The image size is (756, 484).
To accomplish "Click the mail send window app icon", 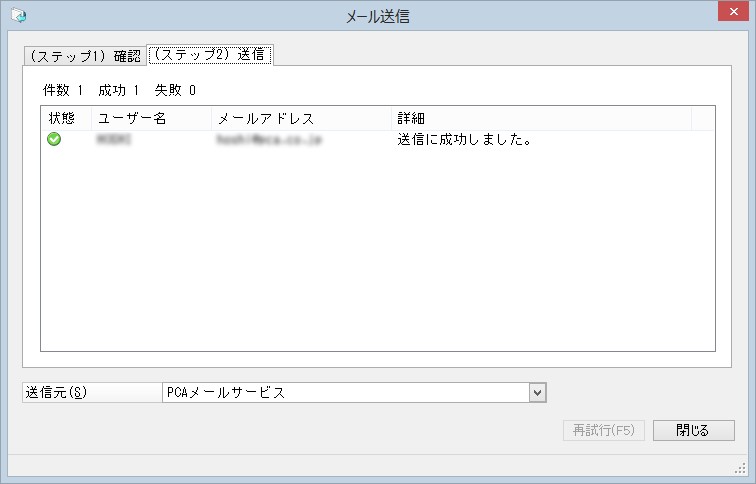I will tap(19, 15).
